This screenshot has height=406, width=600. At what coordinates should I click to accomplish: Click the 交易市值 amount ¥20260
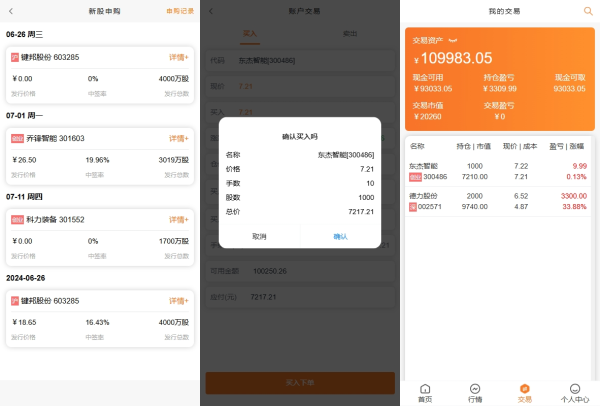(x=427, y=117)
